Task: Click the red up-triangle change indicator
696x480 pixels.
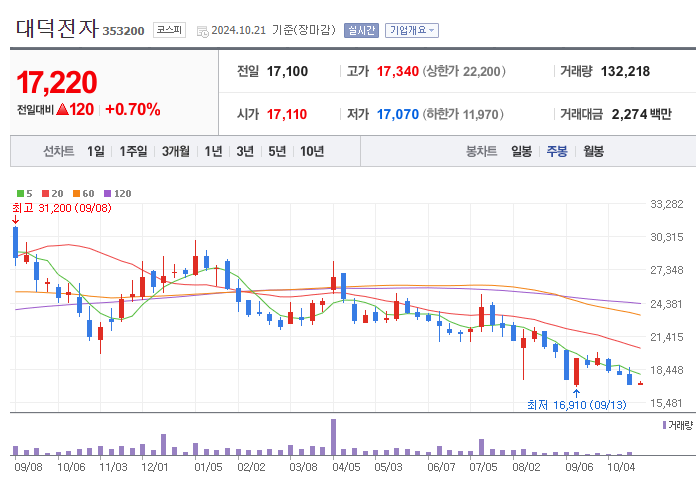Action: (x=63, y=109)
